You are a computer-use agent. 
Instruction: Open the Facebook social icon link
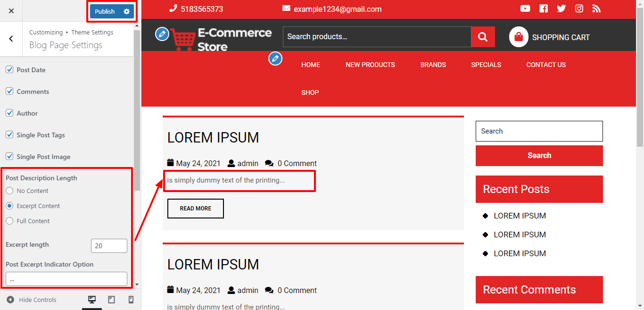click(x=544, y=8)
